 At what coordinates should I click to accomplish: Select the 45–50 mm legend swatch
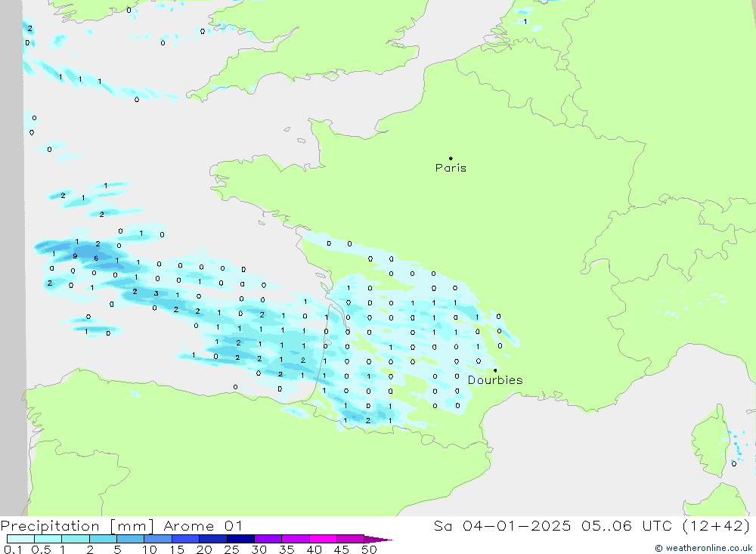(x=351, y=539)
